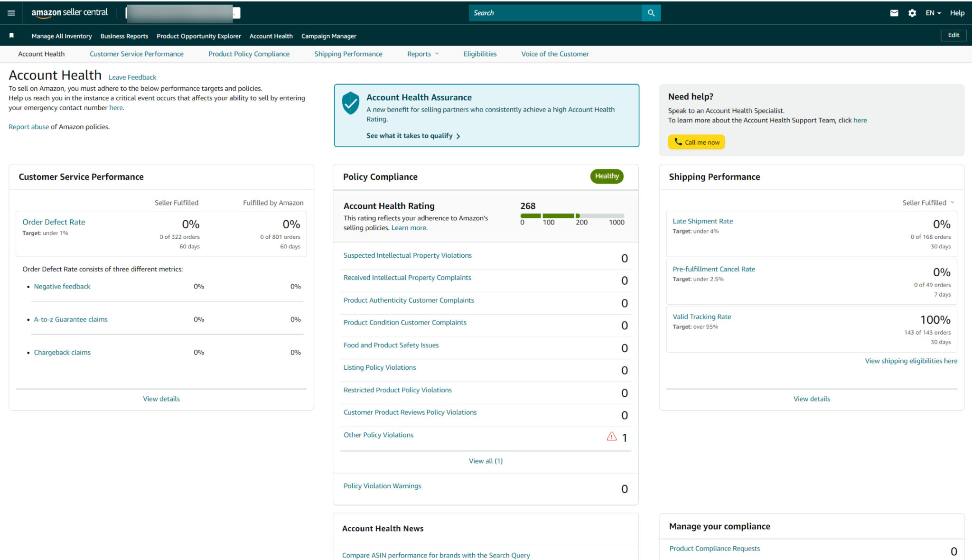Open Food and Product Safety Issues
This screenshot has height=560, width=972.
(391, 345)
